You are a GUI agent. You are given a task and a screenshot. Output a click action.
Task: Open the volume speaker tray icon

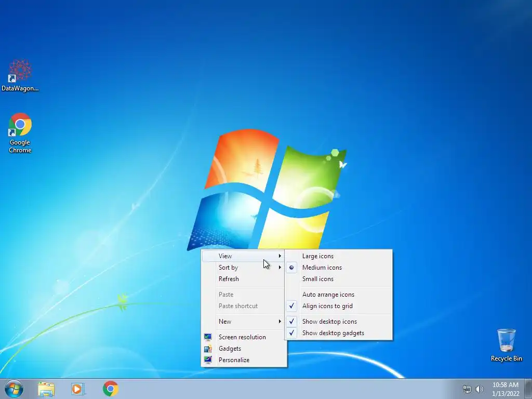[x=480, y=389]
